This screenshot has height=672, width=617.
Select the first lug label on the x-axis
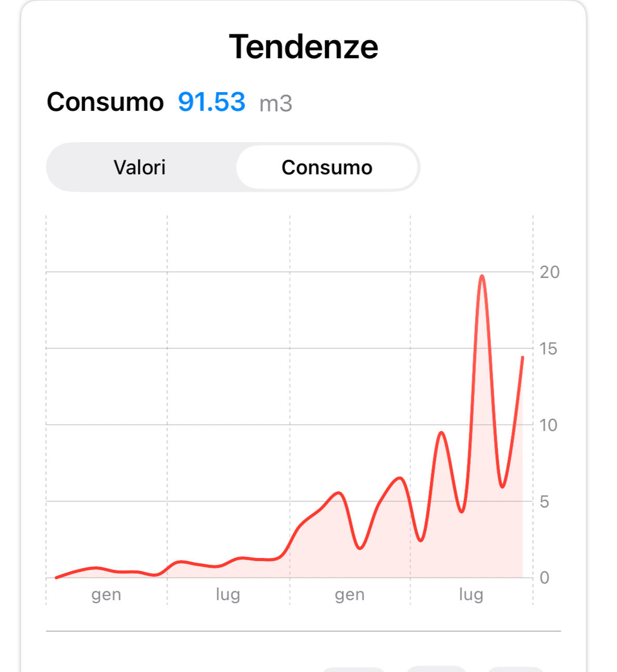(228, 594)
